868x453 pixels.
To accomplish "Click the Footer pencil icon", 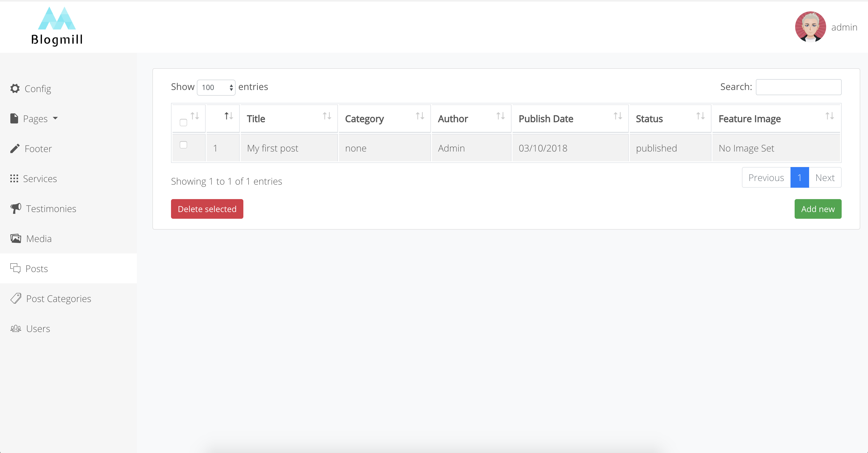I will point(15,148).
